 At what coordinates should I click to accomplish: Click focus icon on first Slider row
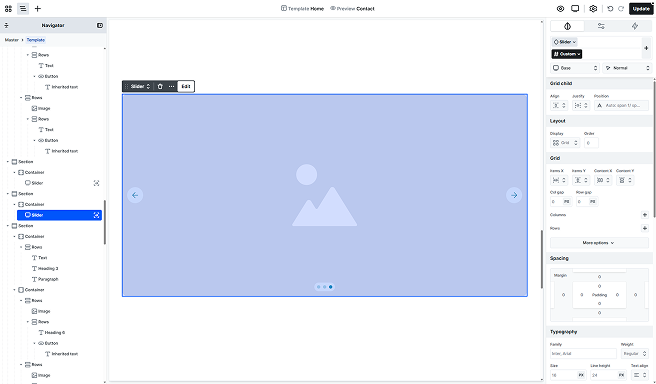96,183
